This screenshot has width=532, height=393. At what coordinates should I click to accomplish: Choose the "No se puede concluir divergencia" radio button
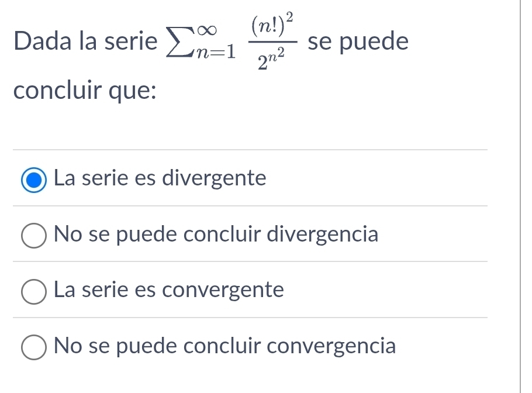tap(34, 236)
